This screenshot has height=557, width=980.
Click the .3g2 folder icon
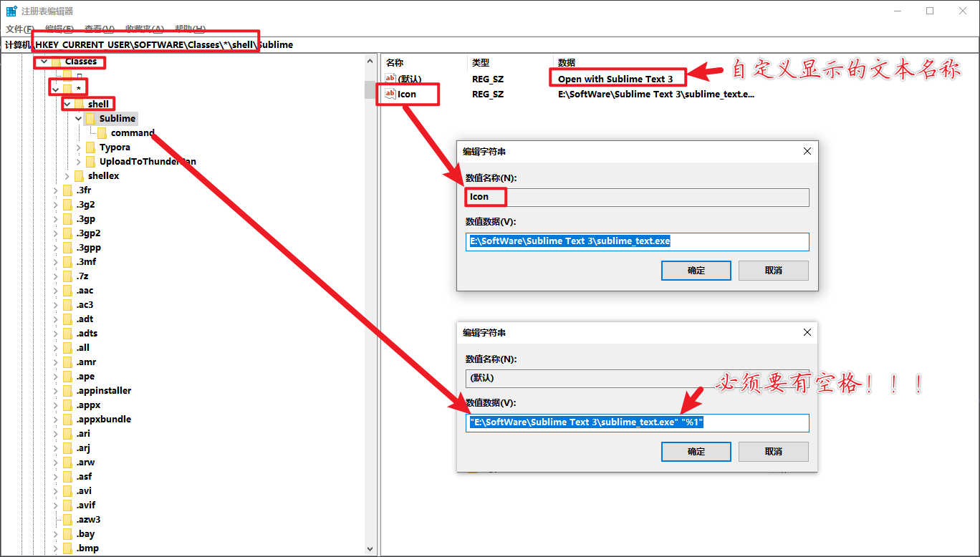(x=67, y=204)
